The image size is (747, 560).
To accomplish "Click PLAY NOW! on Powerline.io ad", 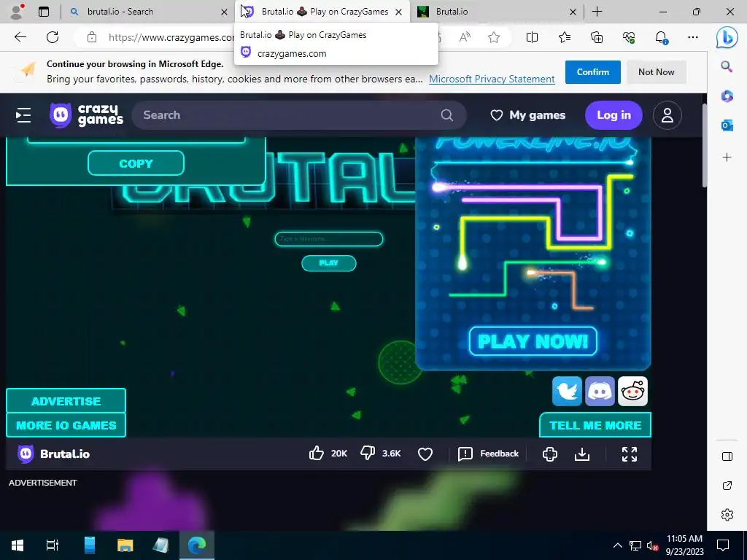I will (x=533, y=341).
